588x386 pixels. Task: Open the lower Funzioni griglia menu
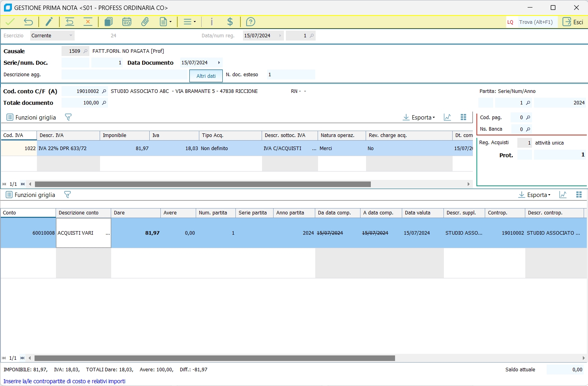(x=31, y=195)
